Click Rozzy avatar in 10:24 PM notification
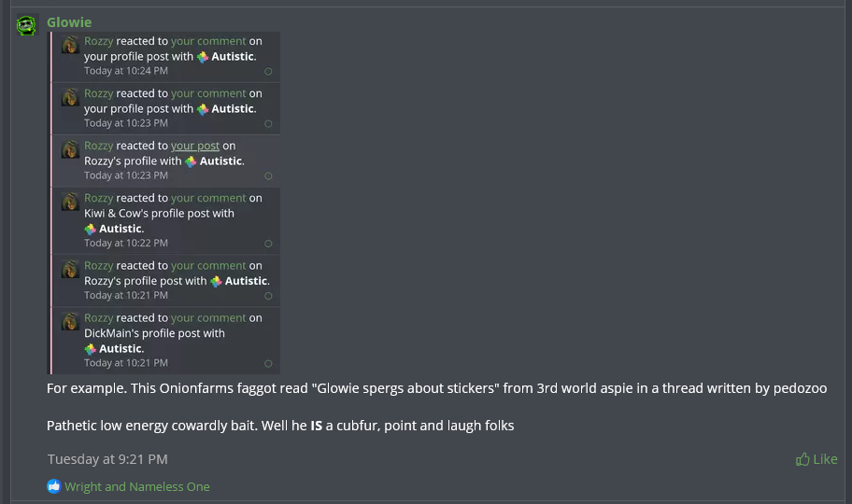The width and height of the screenshot is (852, 504). coord(70,45)
